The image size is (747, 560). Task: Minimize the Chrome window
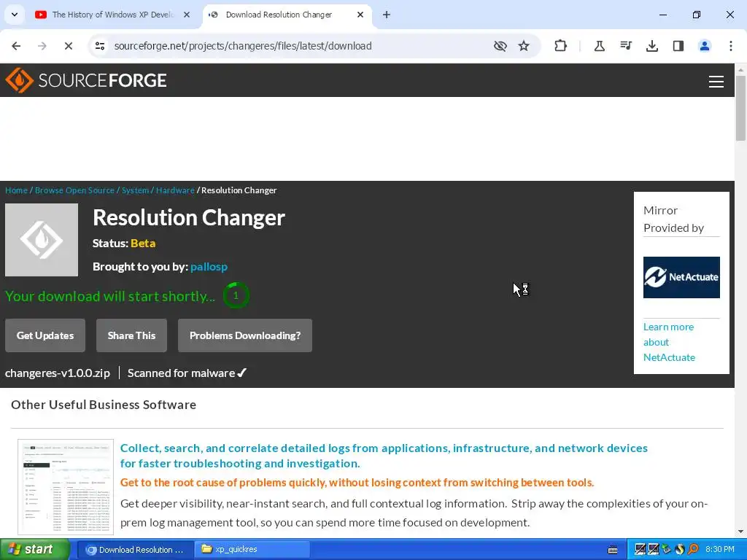click(x=662, y=15)
